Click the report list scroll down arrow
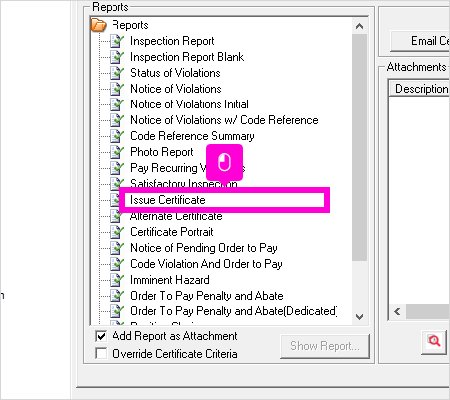This screenshot has height=400, width=450. tap(359, 317)
